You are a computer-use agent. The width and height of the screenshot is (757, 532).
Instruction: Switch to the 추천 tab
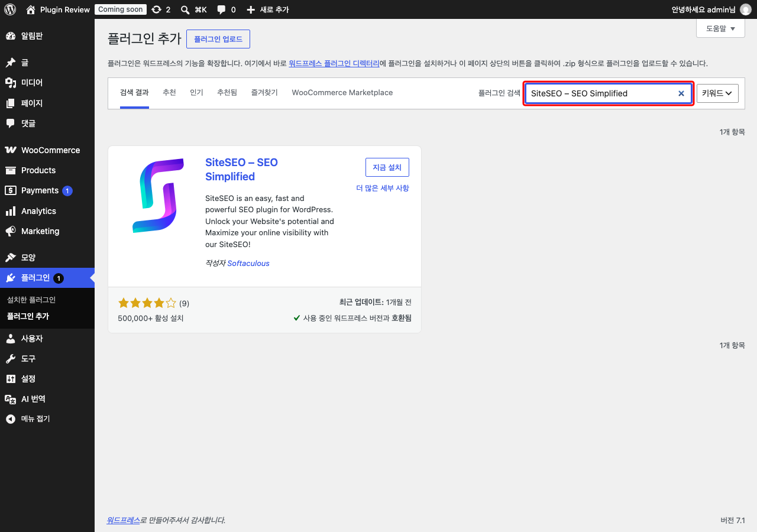tap(169, 93)
